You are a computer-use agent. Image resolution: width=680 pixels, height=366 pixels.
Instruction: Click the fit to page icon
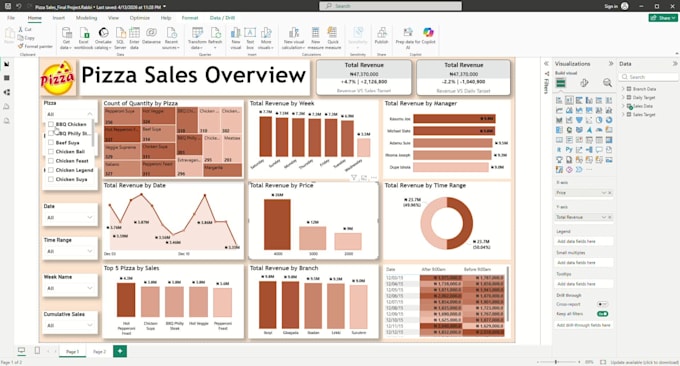tap(603, 362)
